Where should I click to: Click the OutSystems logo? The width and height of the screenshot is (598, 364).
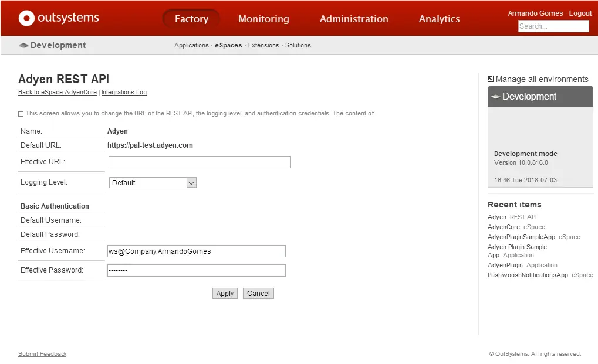pyautogui.click(x=59, y=18)
